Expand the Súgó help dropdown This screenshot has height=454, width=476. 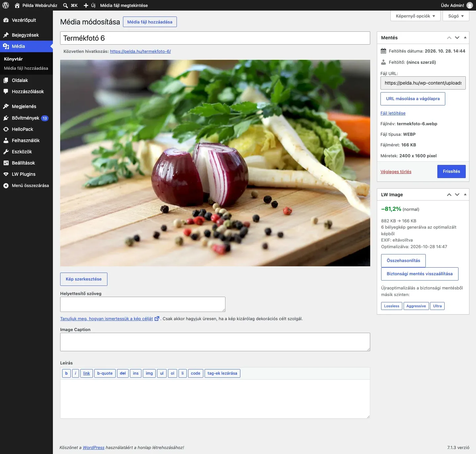[456, 16]
